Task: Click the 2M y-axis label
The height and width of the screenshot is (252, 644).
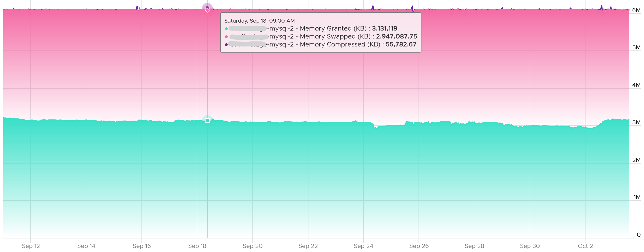Action: pos(636,160)
